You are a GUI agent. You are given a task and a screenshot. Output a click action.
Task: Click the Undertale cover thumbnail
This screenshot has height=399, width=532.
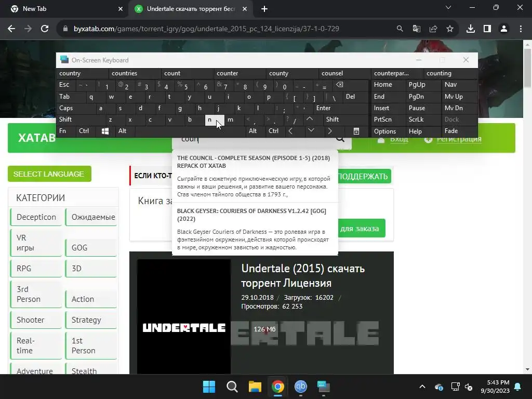point(184,316)
